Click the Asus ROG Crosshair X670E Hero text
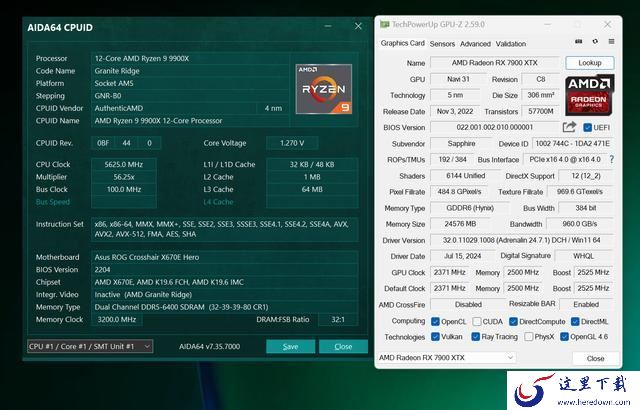Image resolution: width=640 pixels, height=410 pixels. (x=147, y=257)
